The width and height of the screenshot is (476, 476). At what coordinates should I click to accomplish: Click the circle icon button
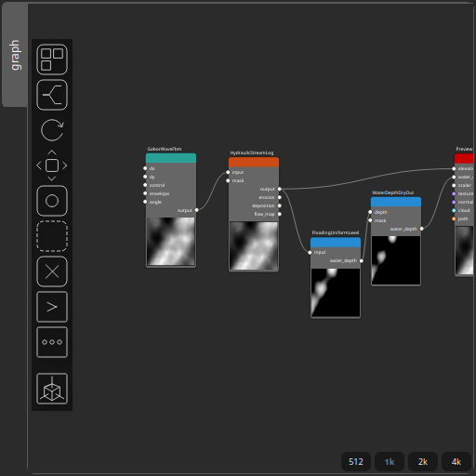tap(52, 201)
